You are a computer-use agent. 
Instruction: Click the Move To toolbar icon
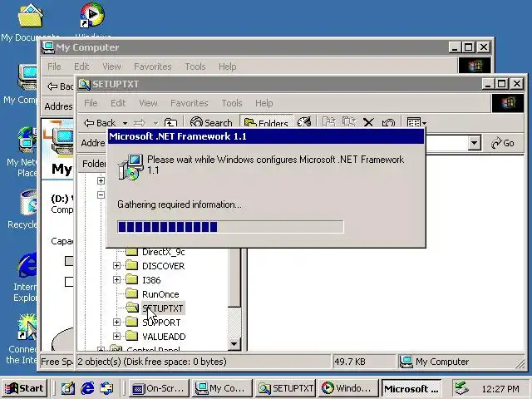tap(328, 122)
